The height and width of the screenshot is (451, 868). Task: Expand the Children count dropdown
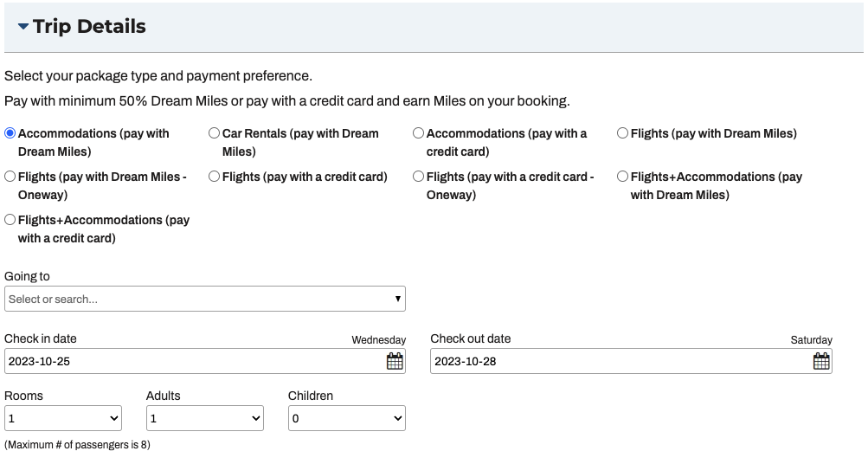tap(346, 419)
